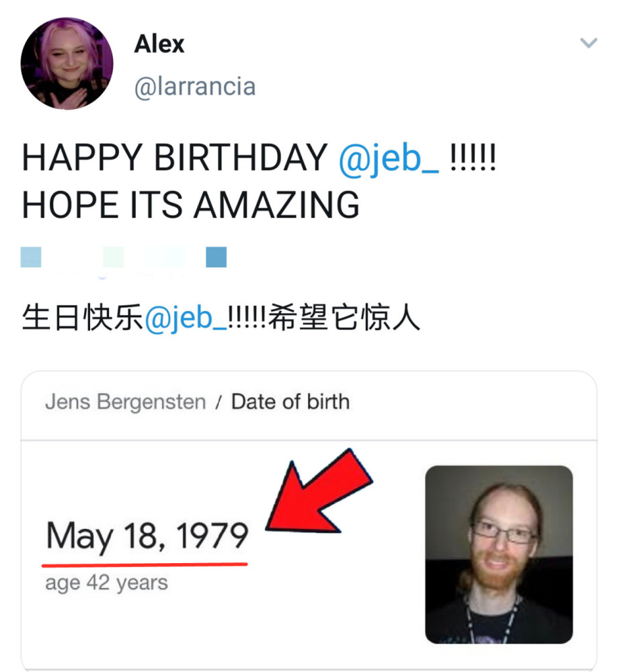Select the Date of birth heading
This screenshot has width=618, height=672.
[291, 402]
